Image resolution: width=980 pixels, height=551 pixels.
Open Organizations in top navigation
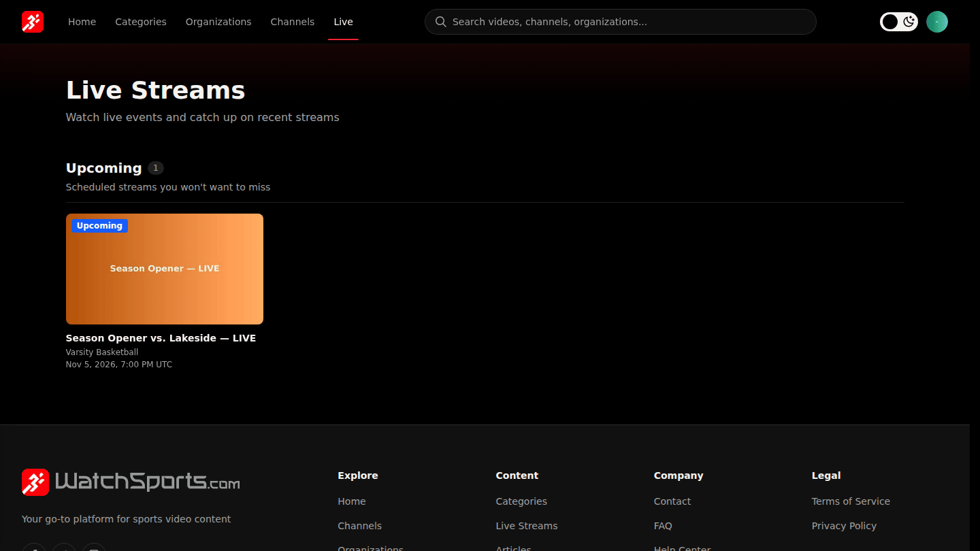[x=218, y=22]
